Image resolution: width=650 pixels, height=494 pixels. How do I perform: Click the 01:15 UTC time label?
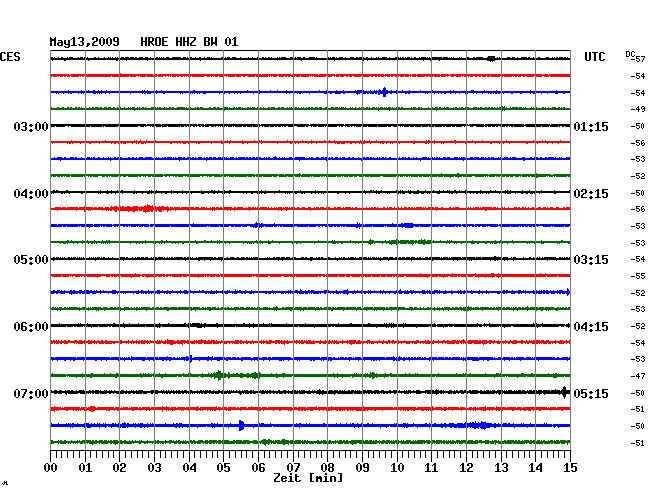point(591,126)
